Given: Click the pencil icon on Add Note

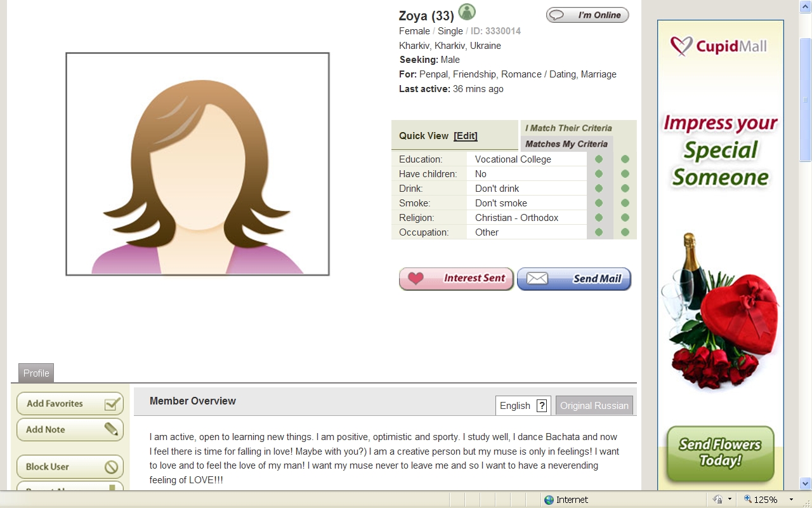Looking at the screenshot, I should tap(112, 429).
